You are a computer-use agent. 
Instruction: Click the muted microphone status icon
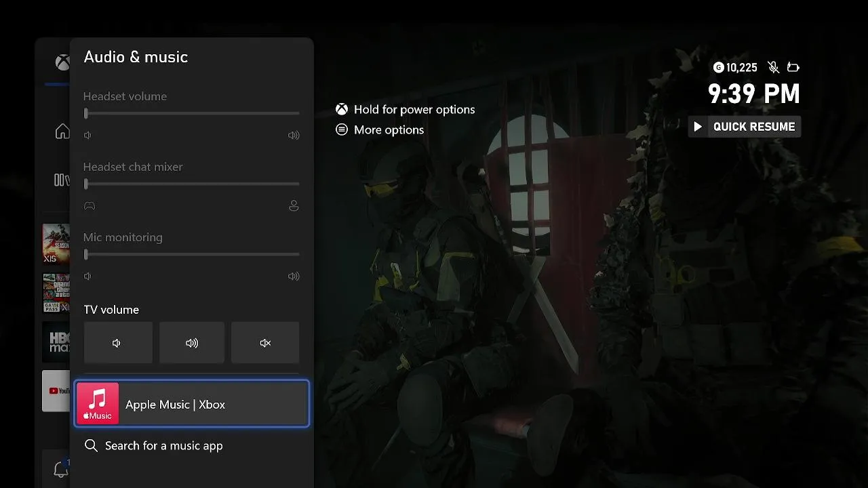(x=773, y=67)
